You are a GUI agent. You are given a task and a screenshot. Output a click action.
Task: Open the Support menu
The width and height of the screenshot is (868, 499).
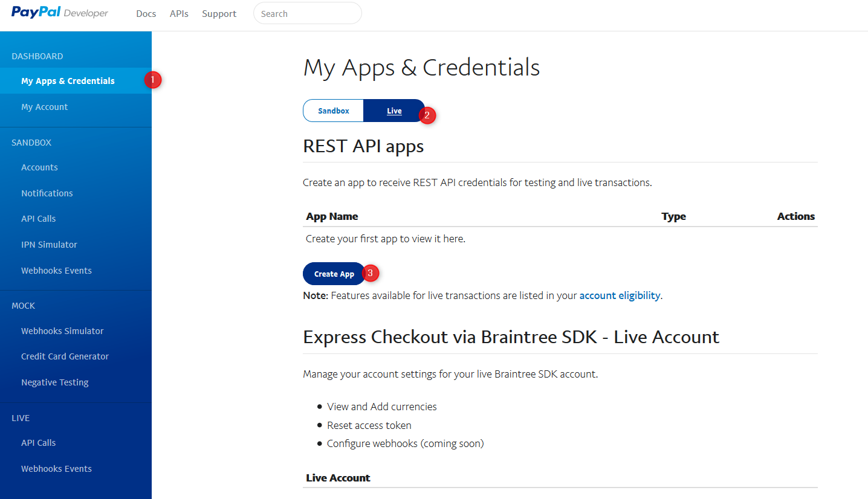(219, 13)
